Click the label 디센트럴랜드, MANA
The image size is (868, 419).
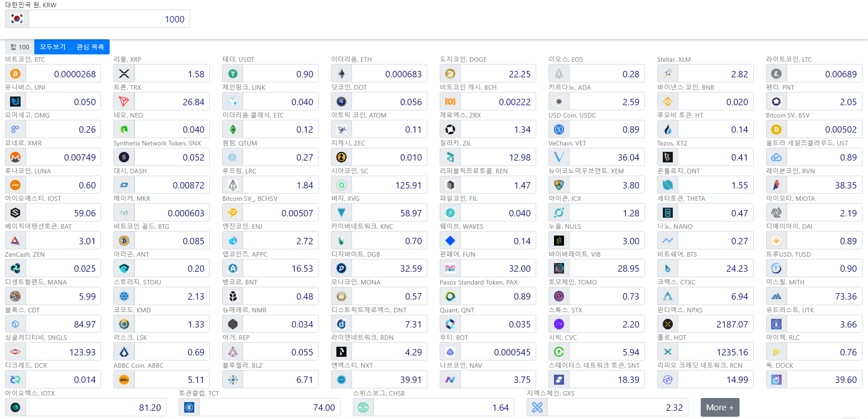(36, 282)
